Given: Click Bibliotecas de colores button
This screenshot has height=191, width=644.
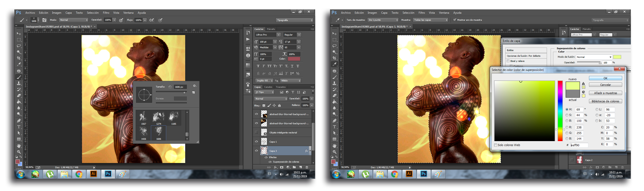Looking at the screenshot, I should pos(605,101).
